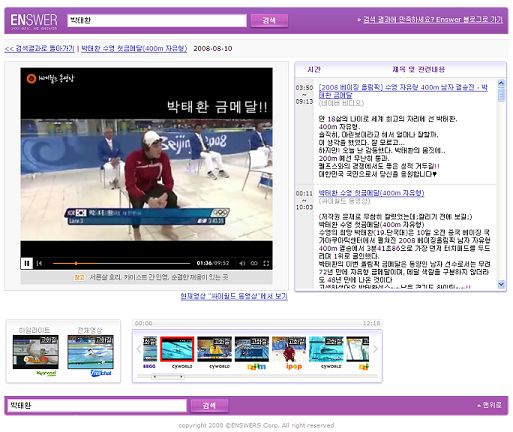Click the top purple 검색 search button
Image resolution: width=513 pixels, height=432 pixels.
tap(269, 21)
